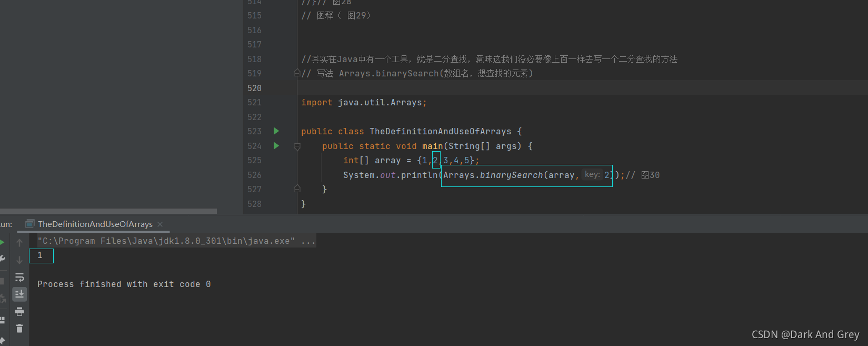Clear console output with the trash icon
Screen dimensions: 868x346
(x=19, y=328)
